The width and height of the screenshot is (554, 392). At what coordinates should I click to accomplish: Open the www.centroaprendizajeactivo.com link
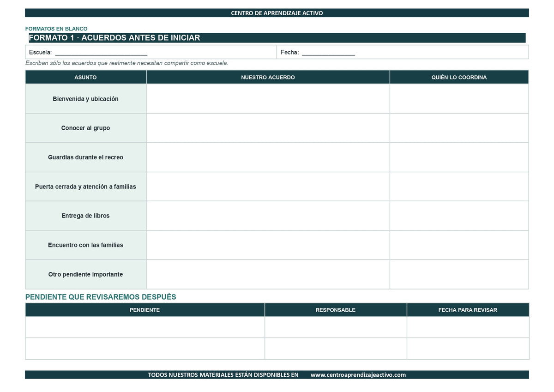coord(358,375)
